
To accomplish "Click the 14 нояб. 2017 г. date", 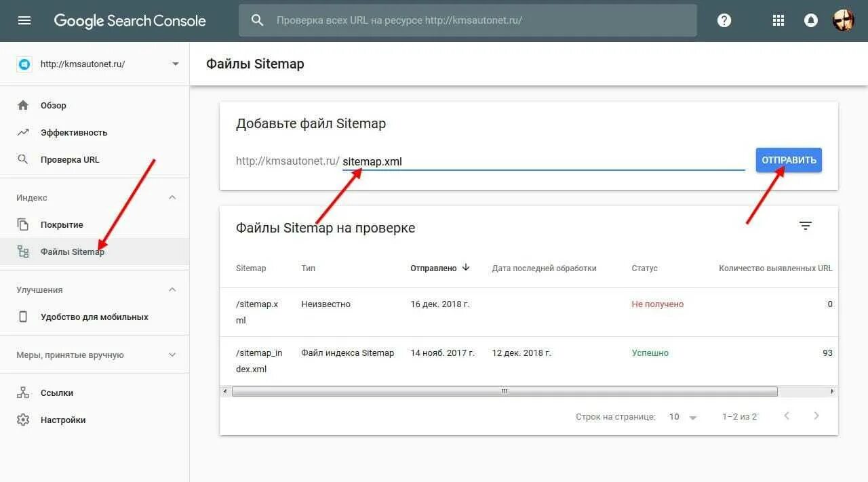I will click(x=443, y=353).
